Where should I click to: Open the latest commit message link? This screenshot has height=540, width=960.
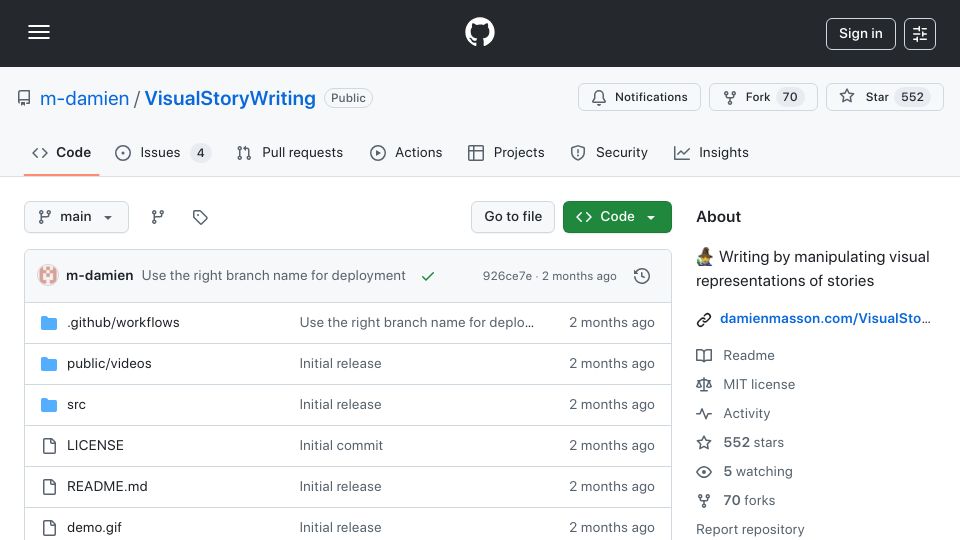click(274, 276)
